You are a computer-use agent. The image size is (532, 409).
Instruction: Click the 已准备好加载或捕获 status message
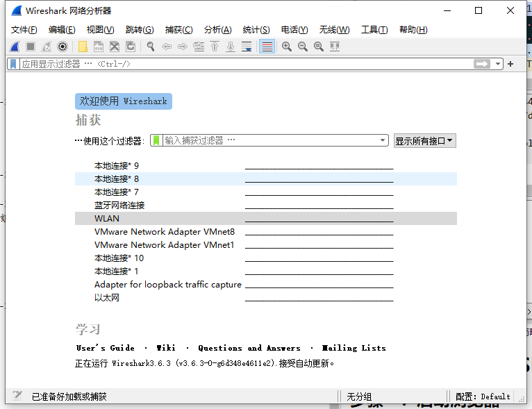click(69, 397)
